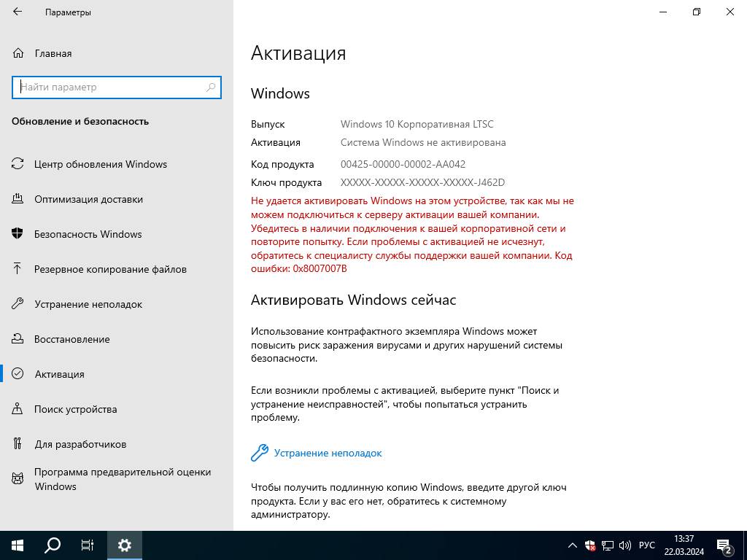Open Безопасность Windows shield section

point(117,234)
